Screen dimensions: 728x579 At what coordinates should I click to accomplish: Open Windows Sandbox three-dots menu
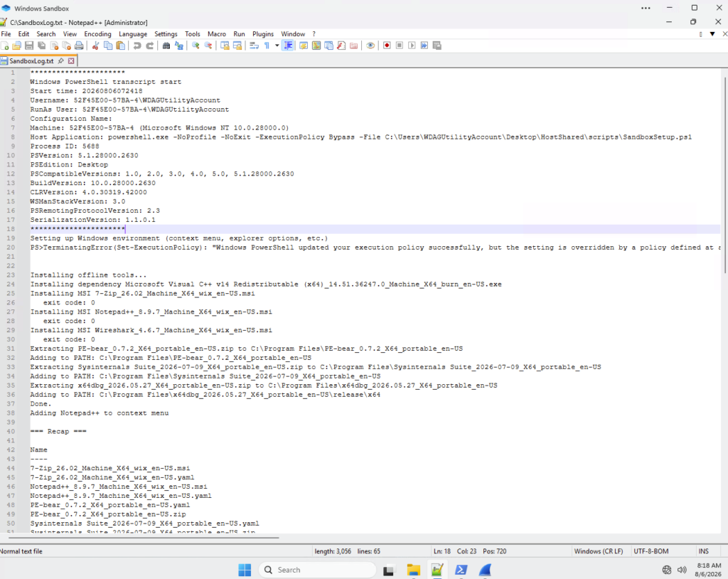(x=646, y=8)
